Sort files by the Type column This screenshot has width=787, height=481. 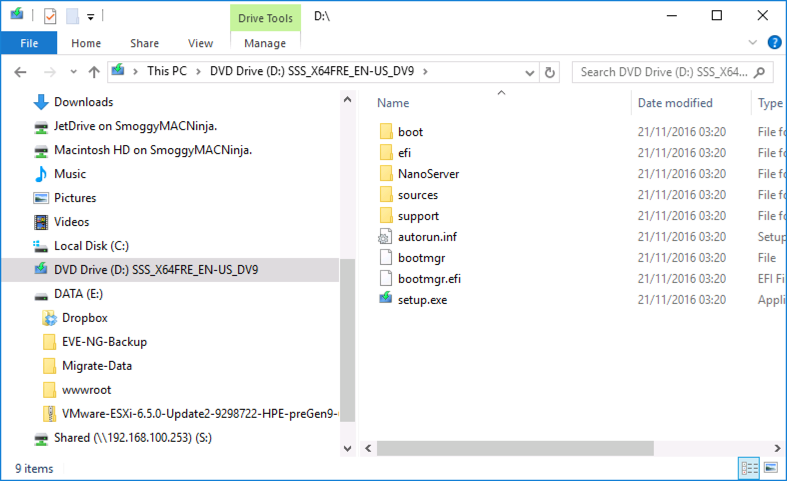770,103
